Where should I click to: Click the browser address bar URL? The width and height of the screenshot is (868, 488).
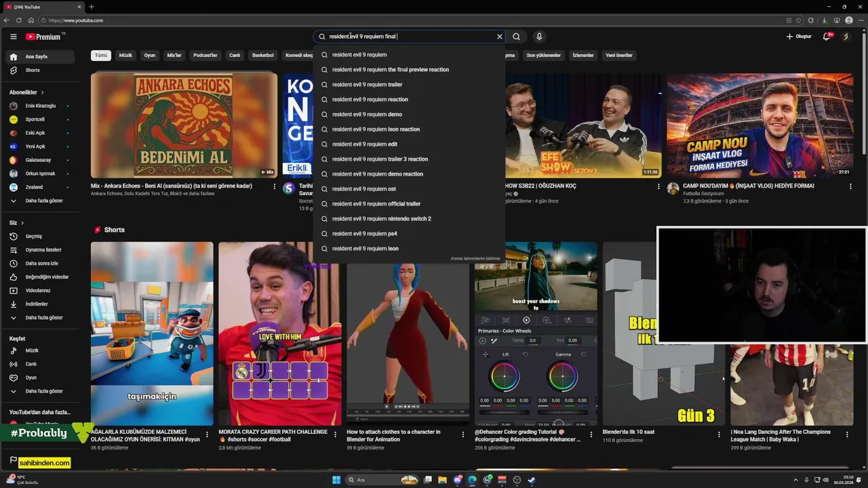(x=76, y=20)
